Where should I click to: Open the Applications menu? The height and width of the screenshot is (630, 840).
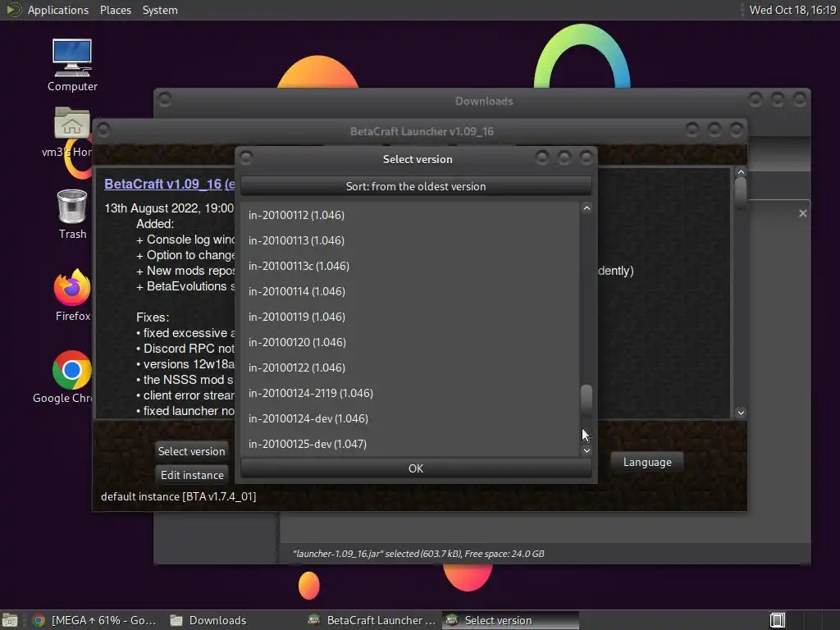(58, 10)
